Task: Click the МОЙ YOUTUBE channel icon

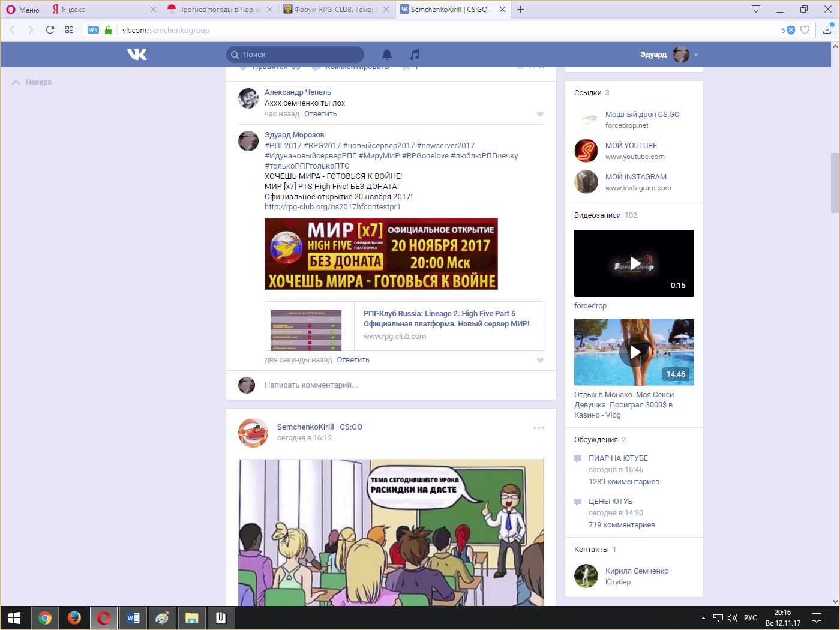Action: point(586,151)
